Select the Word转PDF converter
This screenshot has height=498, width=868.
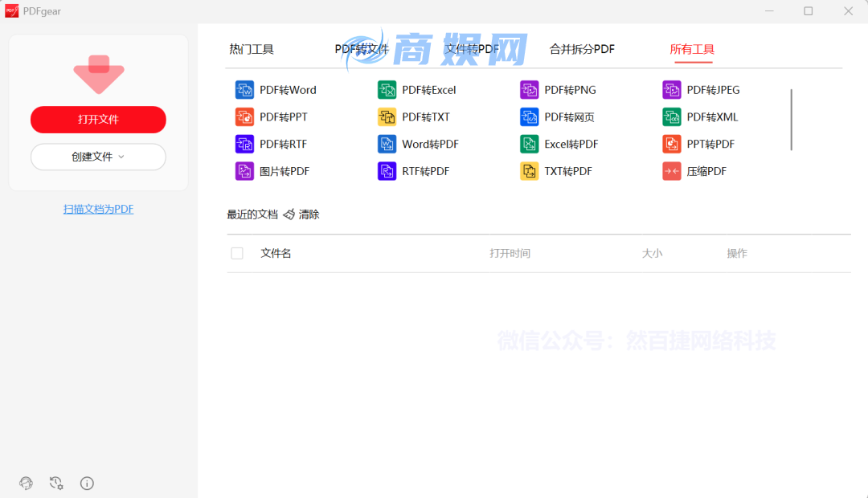click(x=428, y=143)
